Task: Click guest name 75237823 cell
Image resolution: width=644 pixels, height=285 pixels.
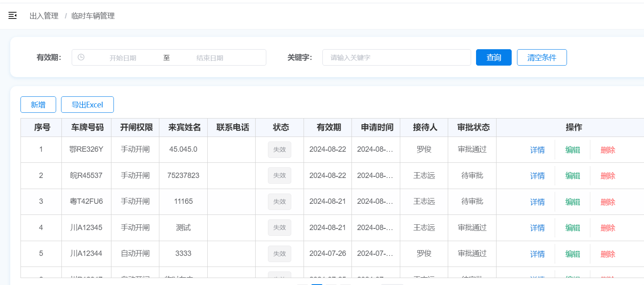Action: 183,176
